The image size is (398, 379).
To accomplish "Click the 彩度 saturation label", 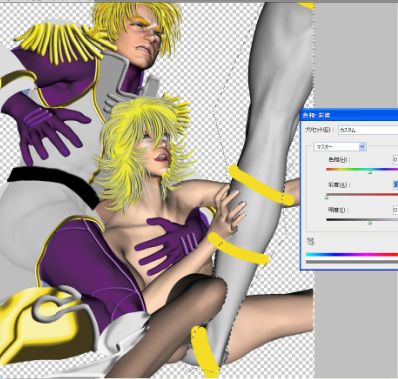I will (338, 184).
